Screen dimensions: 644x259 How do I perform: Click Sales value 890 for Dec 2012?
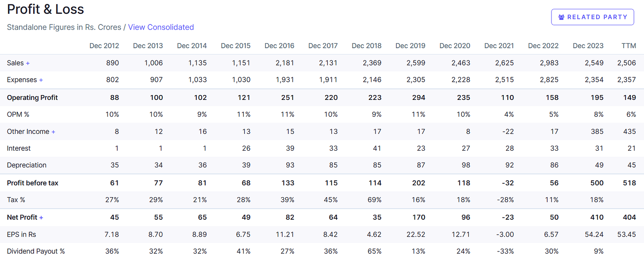(112, 63)
